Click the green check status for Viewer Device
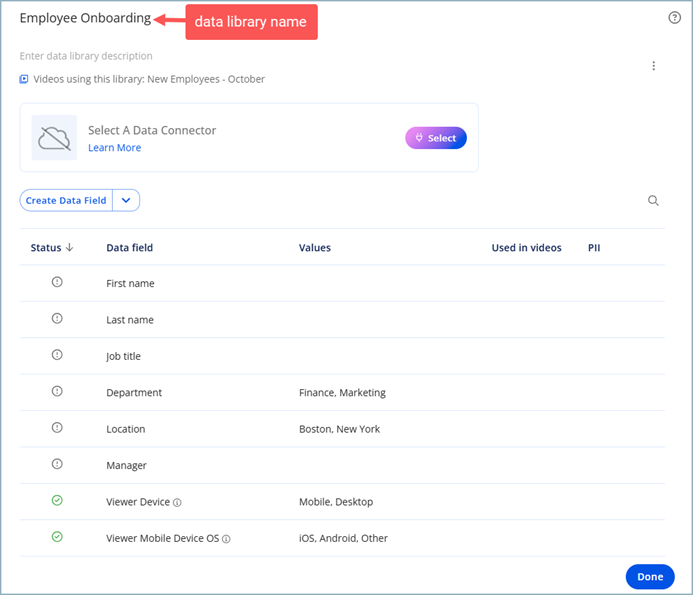The image size is (693, 595). (57, 501)
